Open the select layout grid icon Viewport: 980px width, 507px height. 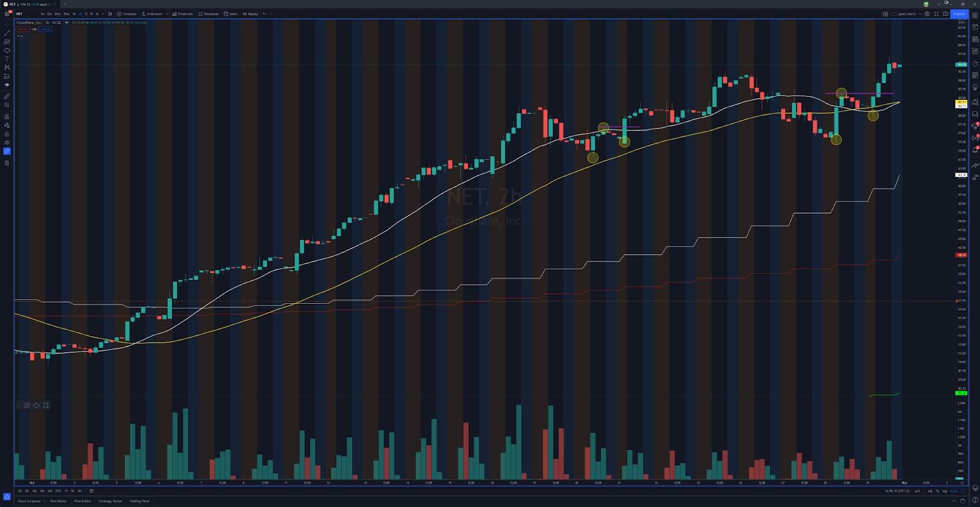(885, 13)
